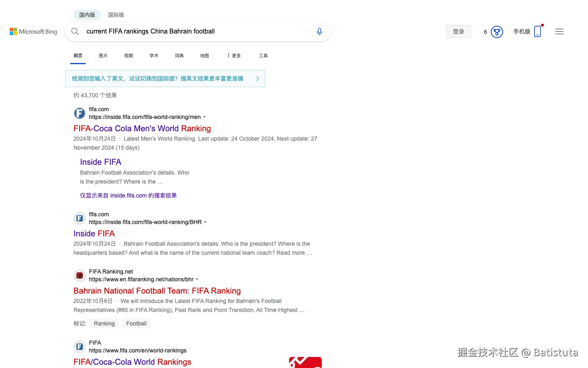Select the 地图 maps tab
The width and height of the screenshot is (588, 368).
point(205,56)
